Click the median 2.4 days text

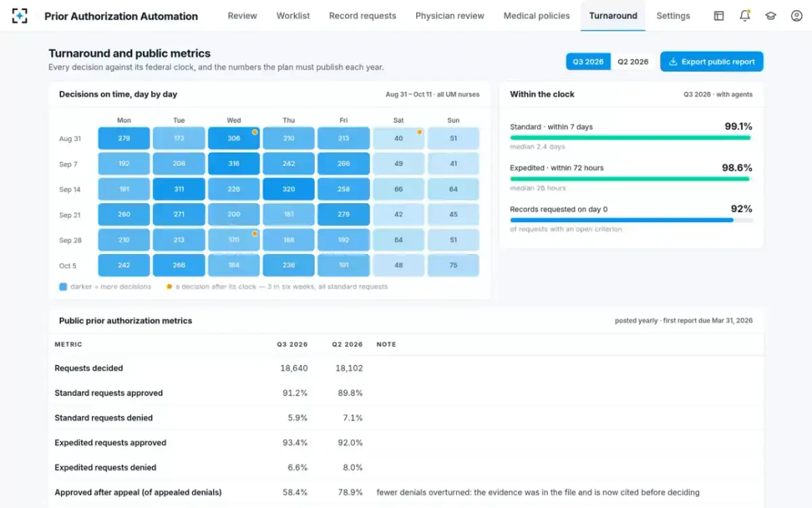coord(537,147)
